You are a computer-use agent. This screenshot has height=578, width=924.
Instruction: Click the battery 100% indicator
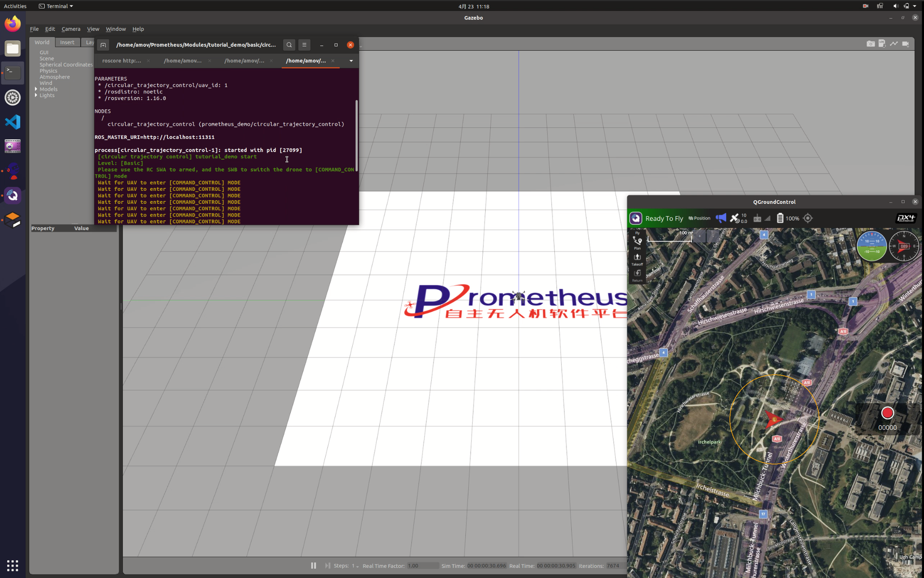tap(788, 218)
